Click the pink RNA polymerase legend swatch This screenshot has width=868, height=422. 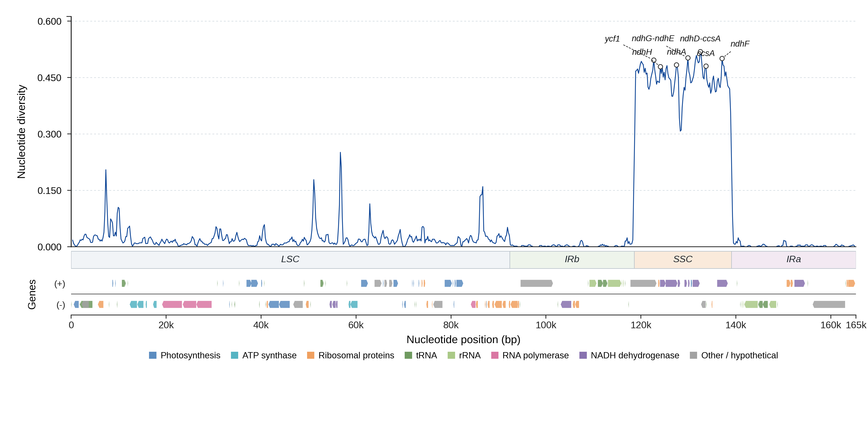point(495,355)
